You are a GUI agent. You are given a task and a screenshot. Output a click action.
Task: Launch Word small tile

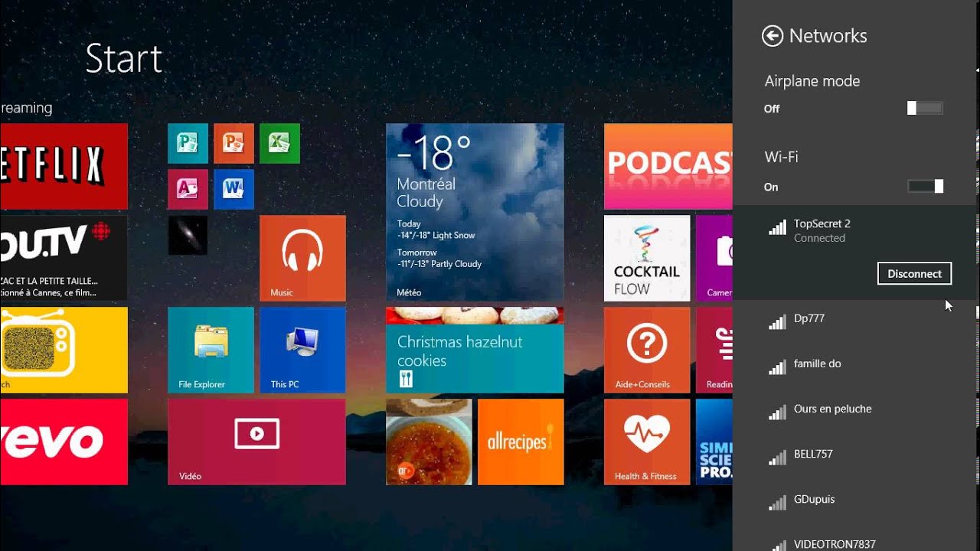(234, 189)
